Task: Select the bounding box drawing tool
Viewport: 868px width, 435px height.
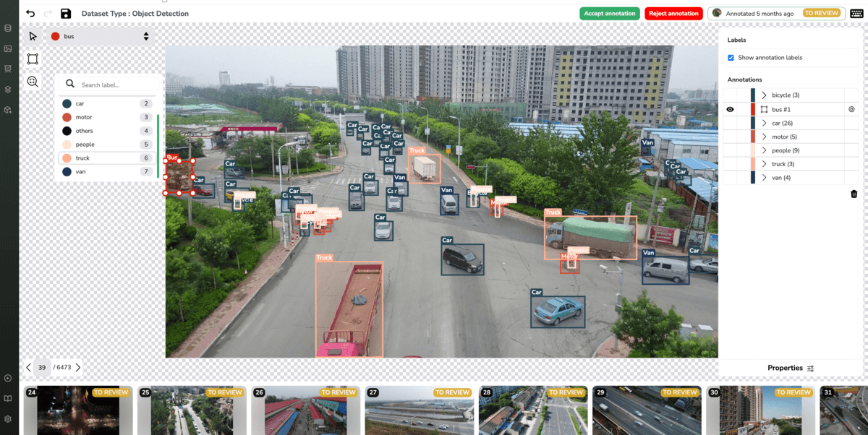Action: (33, 59)
